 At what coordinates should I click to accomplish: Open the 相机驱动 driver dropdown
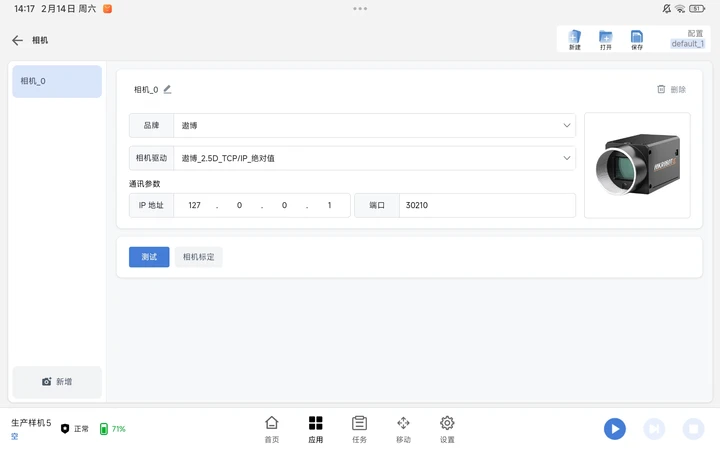click(x=374, y=158)
